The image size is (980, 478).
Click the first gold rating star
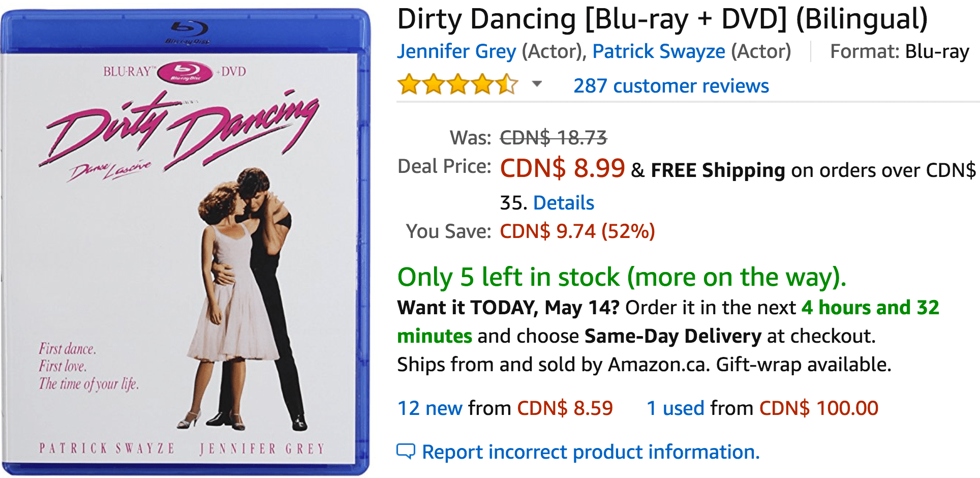(x=409, y=84)
